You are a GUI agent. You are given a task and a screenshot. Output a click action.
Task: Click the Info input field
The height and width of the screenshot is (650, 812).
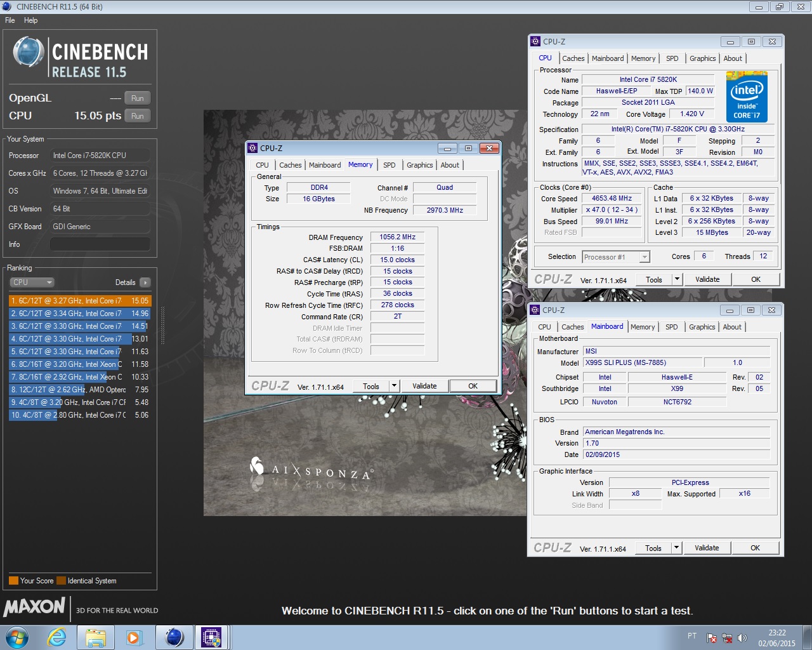[100, 244]
